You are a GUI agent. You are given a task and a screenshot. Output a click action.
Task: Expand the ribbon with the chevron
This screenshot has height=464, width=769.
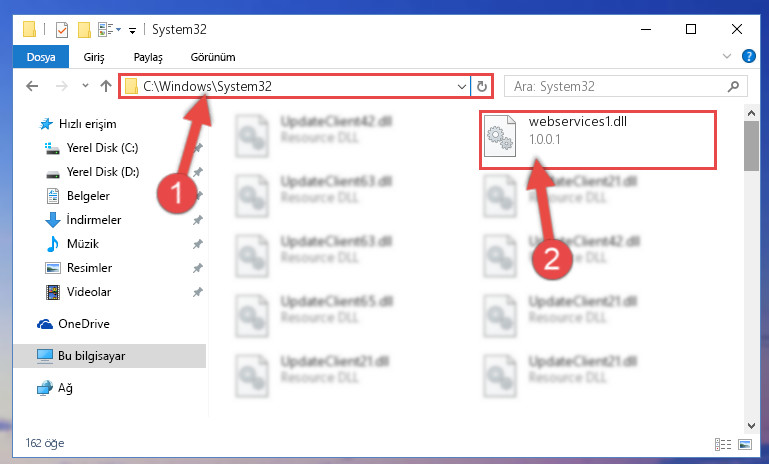point(727,56)
